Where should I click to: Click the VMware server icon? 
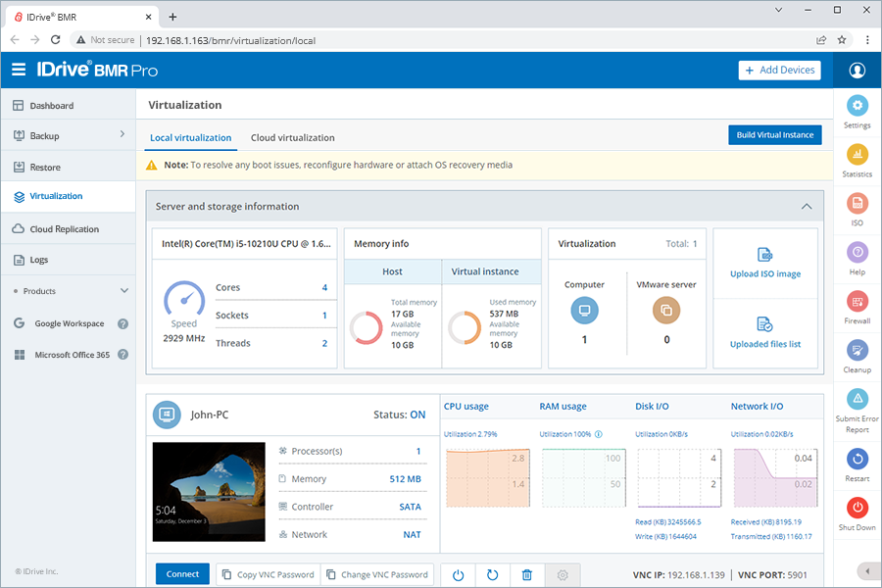coord(666,311)
